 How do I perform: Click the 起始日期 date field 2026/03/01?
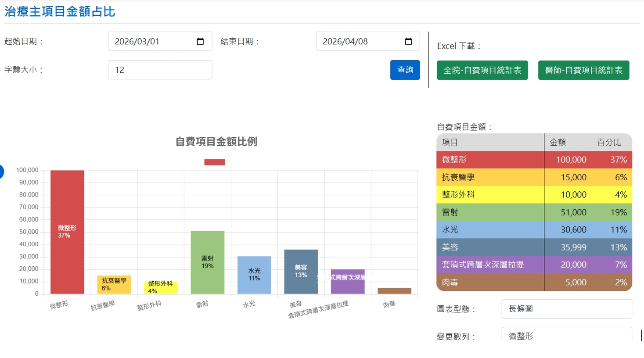160,41
